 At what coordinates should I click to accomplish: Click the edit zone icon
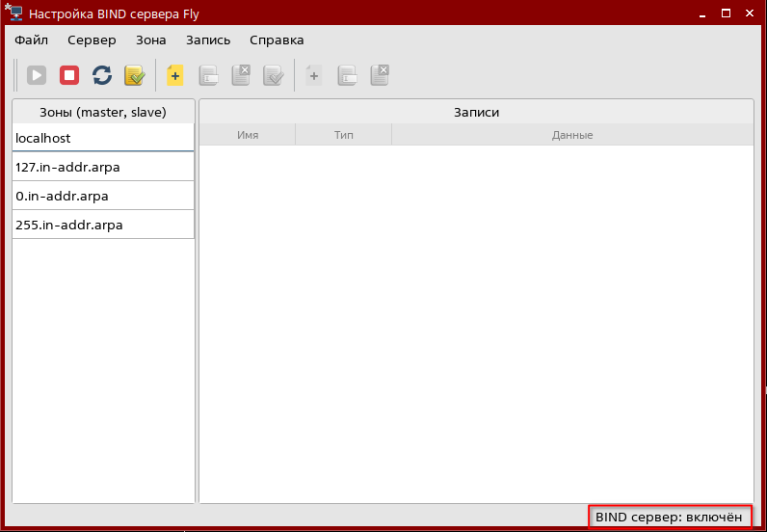(208, 75)
